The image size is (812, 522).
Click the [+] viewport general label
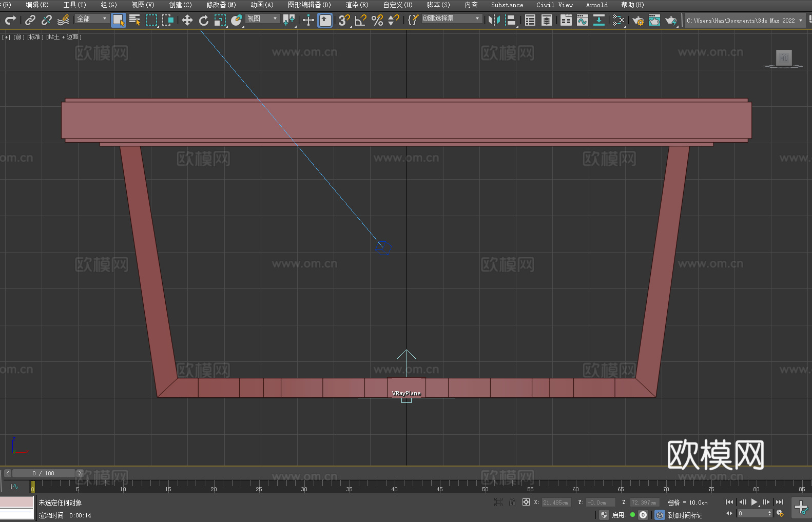(6, 37)
